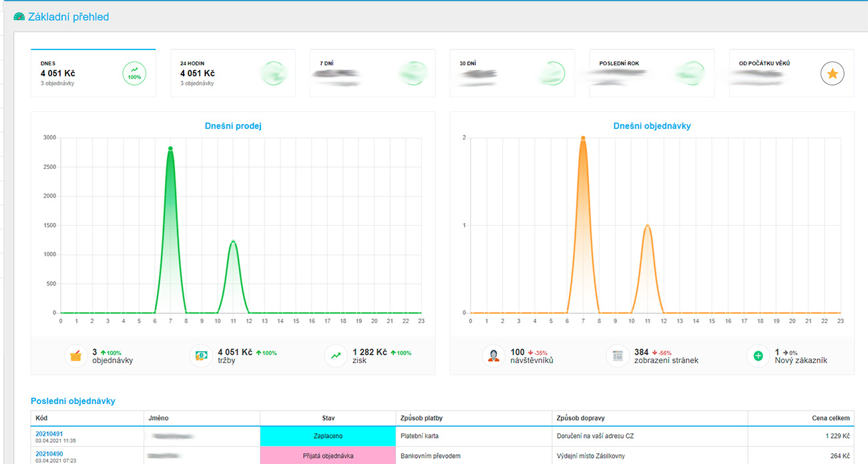Open order 20210490 link
This screenshot has height=464, width=868.
pyautogui.click(x=49, y=454)
